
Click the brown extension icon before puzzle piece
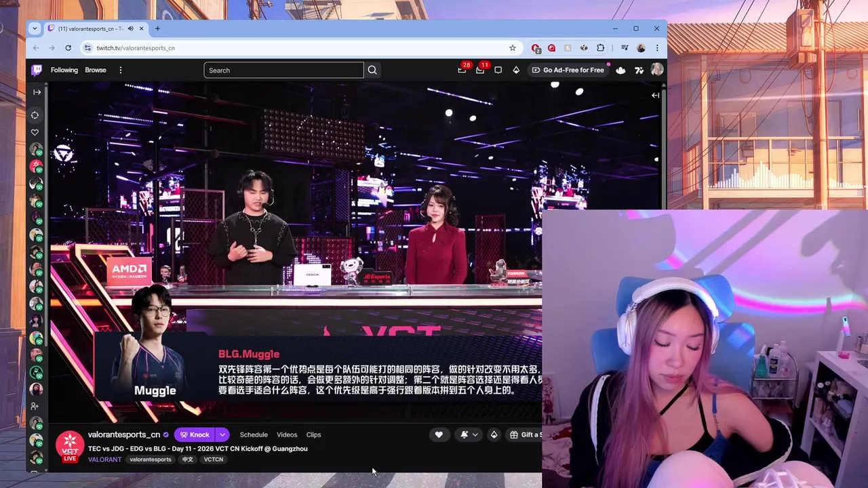(x=584, y=48)
